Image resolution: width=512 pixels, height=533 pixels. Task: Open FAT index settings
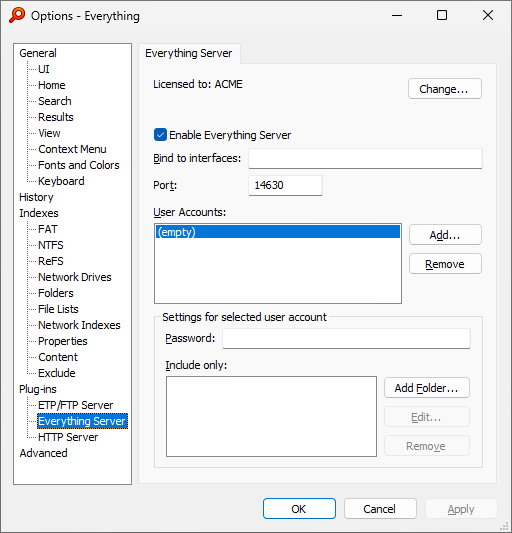coord(48,229)
